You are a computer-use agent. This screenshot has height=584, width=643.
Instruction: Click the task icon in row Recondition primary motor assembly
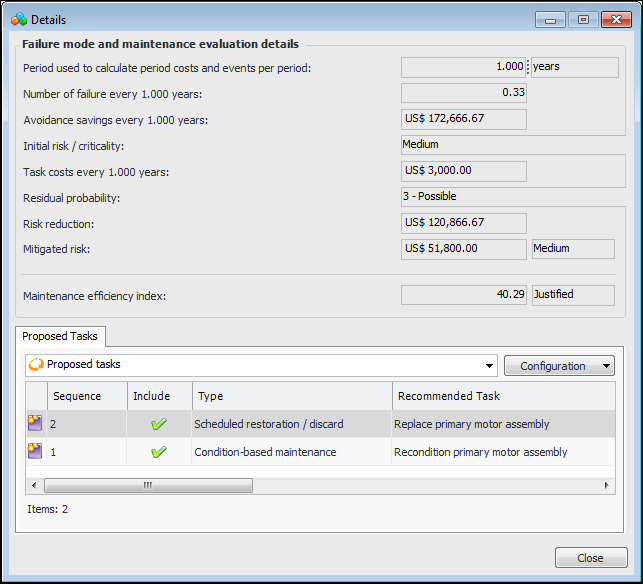(35, 451)
